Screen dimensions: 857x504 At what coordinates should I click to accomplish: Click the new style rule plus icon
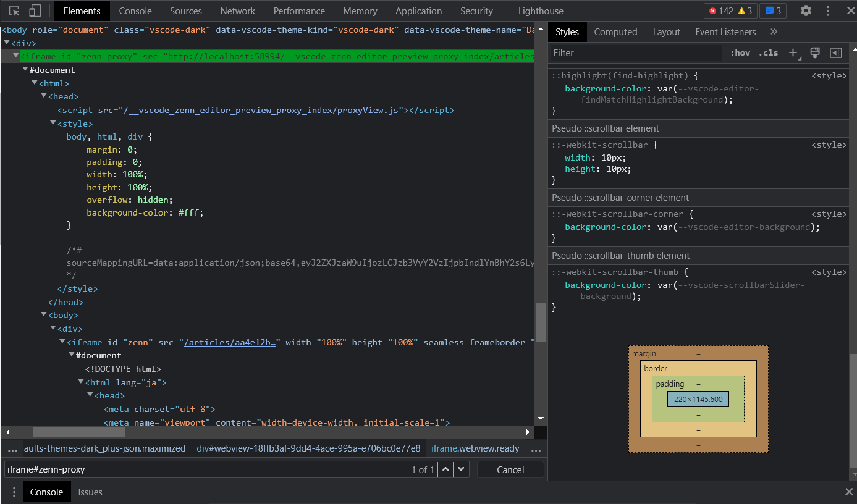pyautogui.click(x=793, y=52)
